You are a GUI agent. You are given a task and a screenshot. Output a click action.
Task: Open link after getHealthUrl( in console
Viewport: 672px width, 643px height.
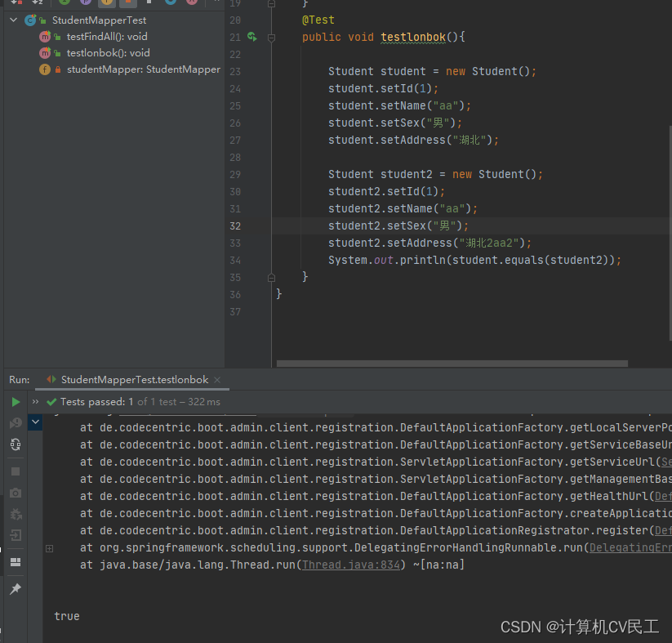[663, 496]
